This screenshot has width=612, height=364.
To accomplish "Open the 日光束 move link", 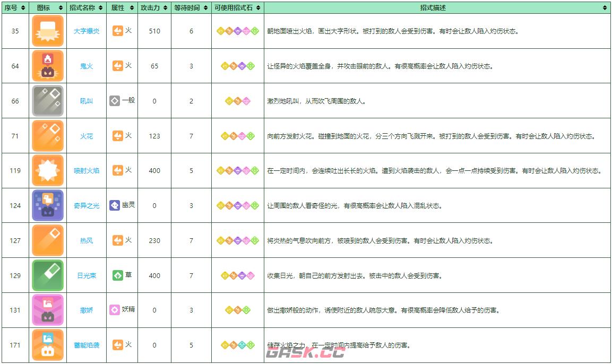I will [x=87, y=275].
